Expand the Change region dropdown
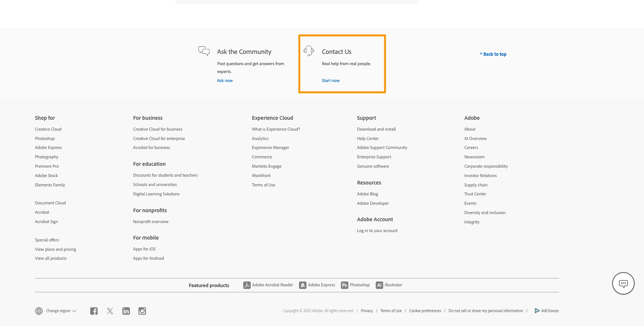 (x=61, y=311)
